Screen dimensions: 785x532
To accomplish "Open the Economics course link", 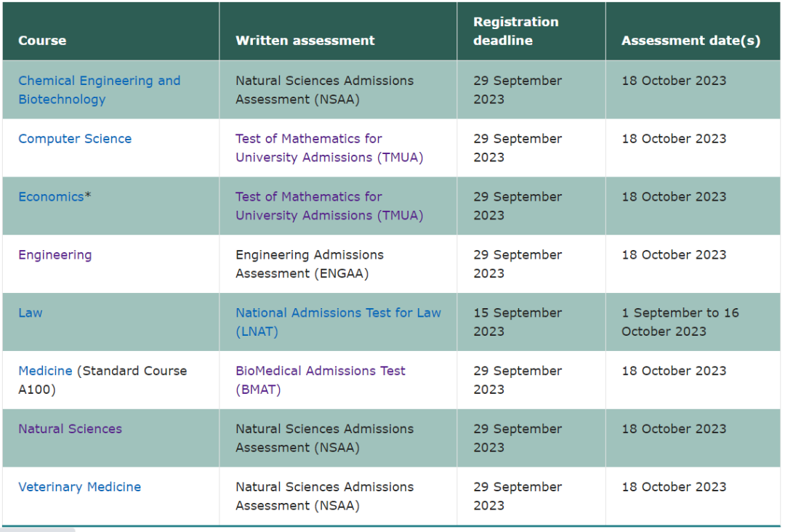I will click(x=51, y=197).
